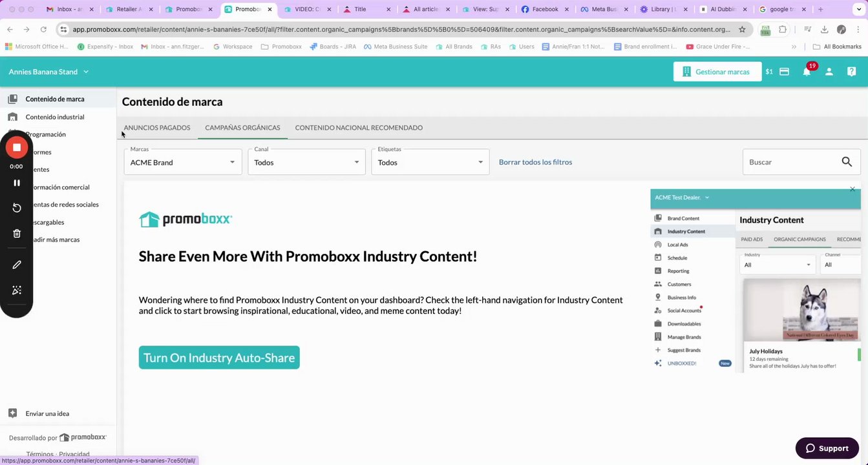The image size is (868, 465).
Task: Stop the screen recording with the red button
Action: [x=17, y=148]
